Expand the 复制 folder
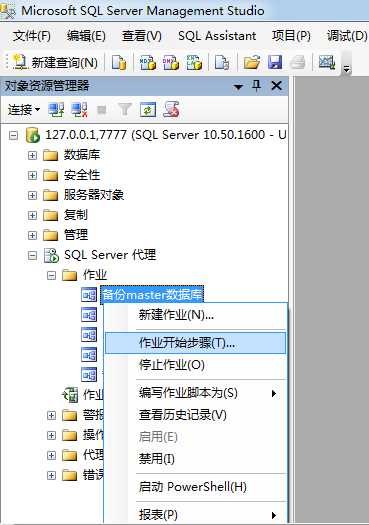This screenshot has height=525, width=369. tap(32, 215)
